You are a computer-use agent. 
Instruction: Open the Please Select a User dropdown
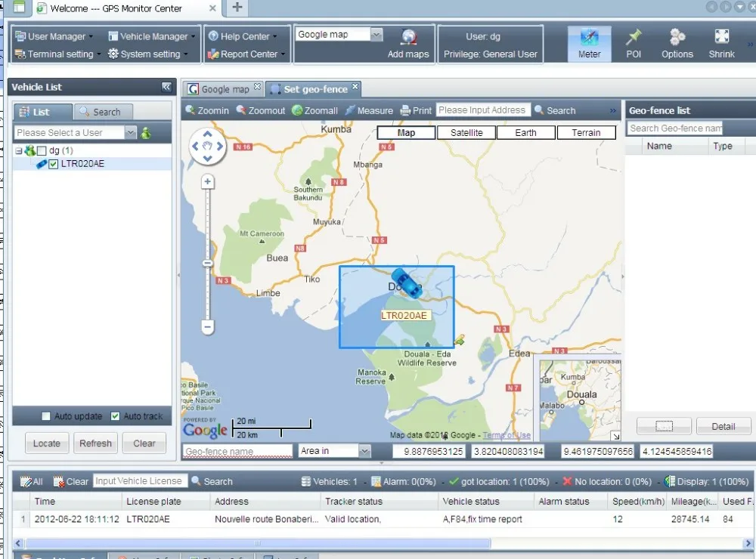(130, 133)
